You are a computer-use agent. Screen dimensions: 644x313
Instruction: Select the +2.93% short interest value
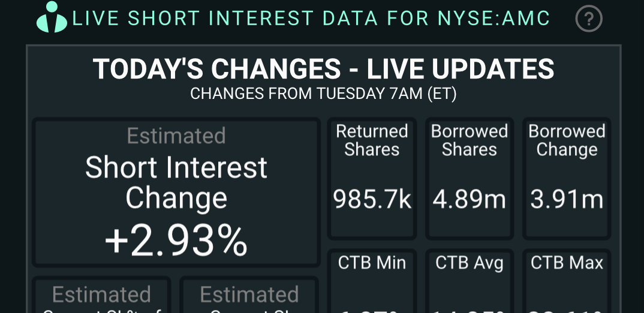pos(176,241)
